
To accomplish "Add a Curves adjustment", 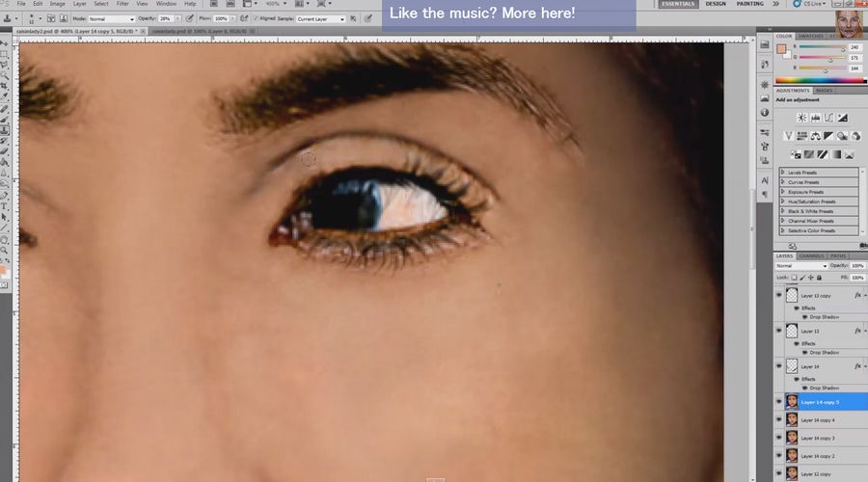I will tap(828, 118).
